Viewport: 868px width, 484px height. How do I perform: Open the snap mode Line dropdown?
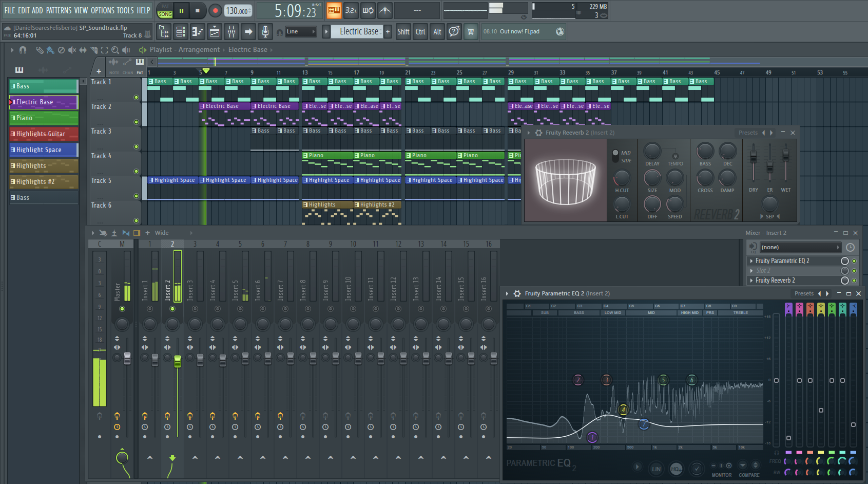[301, 32]
